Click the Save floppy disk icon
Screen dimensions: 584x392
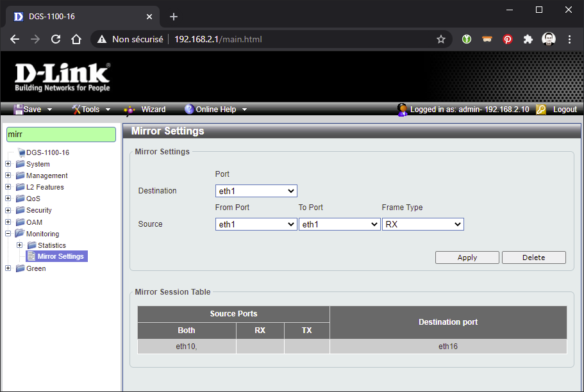(18, 110)
